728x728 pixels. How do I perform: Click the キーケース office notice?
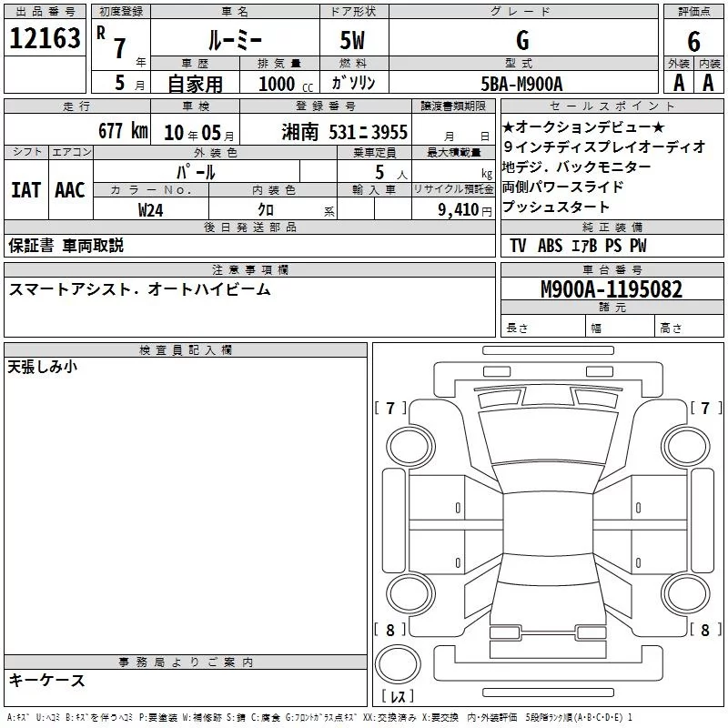[x=47, y=680]
